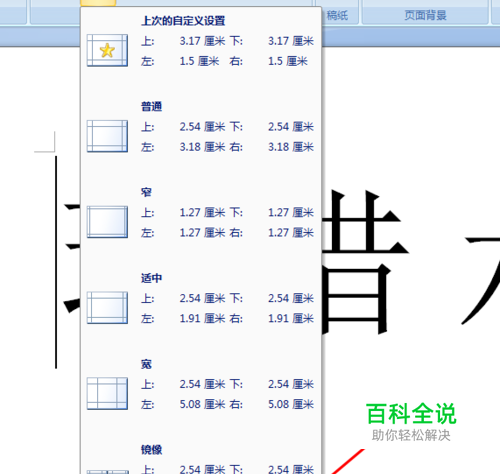The image size is (500, 474).
Task: Select the last custom settings margin icon
Action: tap(107, 50)
